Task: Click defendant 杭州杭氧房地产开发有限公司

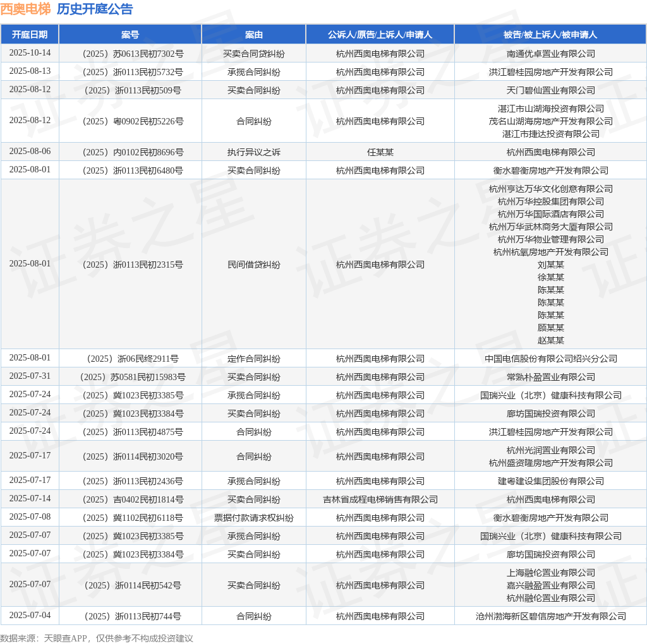Action: (x=550, y=252)
